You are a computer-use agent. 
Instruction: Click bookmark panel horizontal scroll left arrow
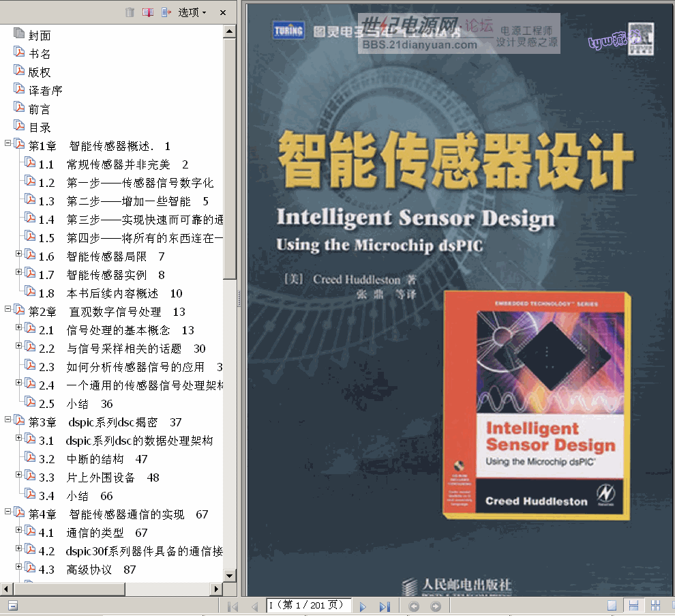(x=5, y=589)
